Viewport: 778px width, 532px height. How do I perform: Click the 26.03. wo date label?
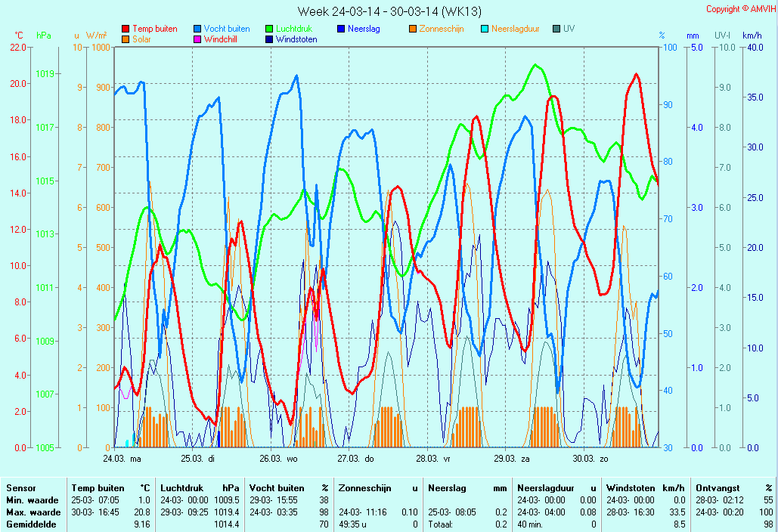(278, 458)
